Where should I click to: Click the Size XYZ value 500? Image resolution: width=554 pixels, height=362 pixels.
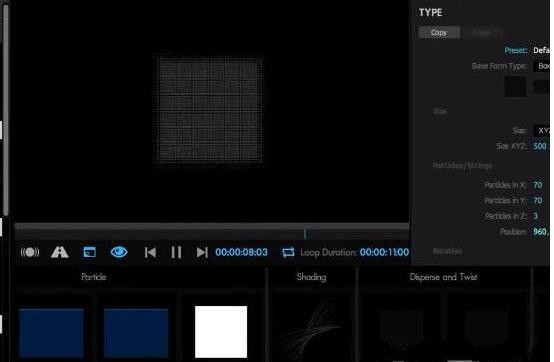(540, 146)
